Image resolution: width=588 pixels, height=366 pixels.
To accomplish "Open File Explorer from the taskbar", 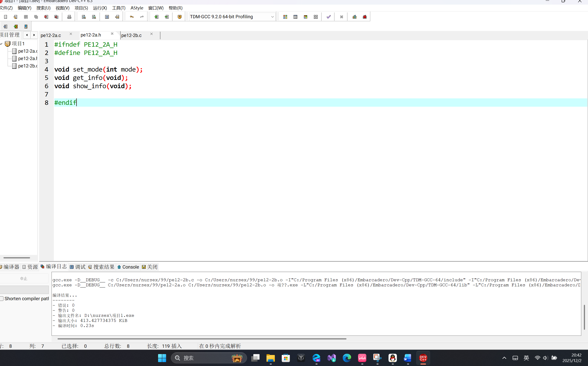I will point(270,358).
